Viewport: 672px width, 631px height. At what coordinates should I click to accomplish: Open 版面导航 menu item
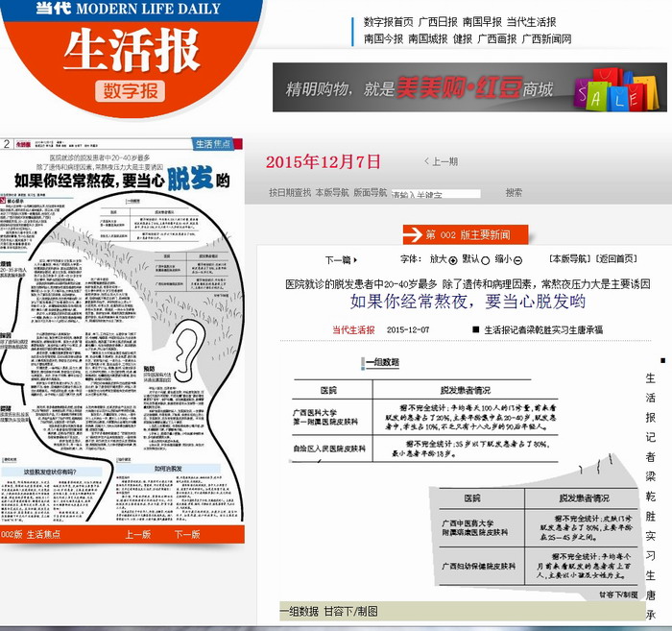click(370, 192)
